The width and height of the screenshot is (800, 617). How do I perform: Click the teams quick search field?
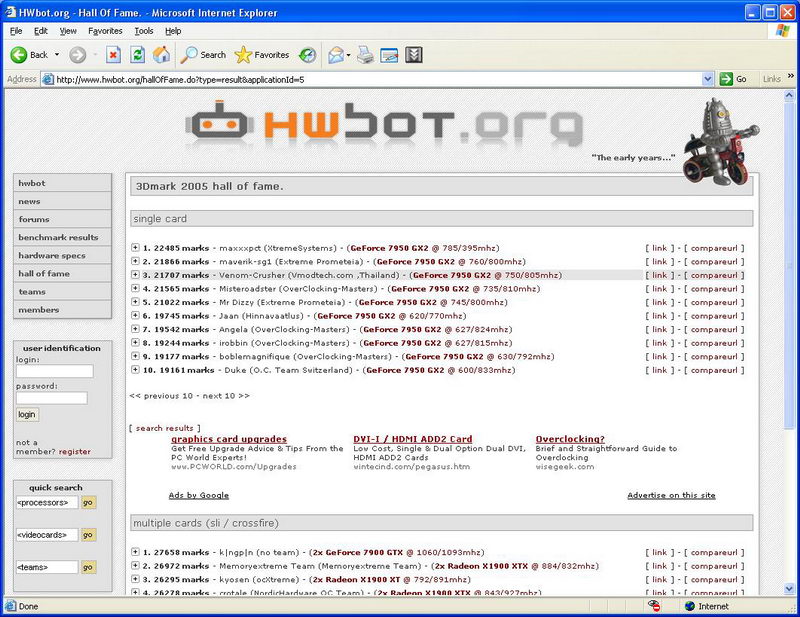pos(47,567)
